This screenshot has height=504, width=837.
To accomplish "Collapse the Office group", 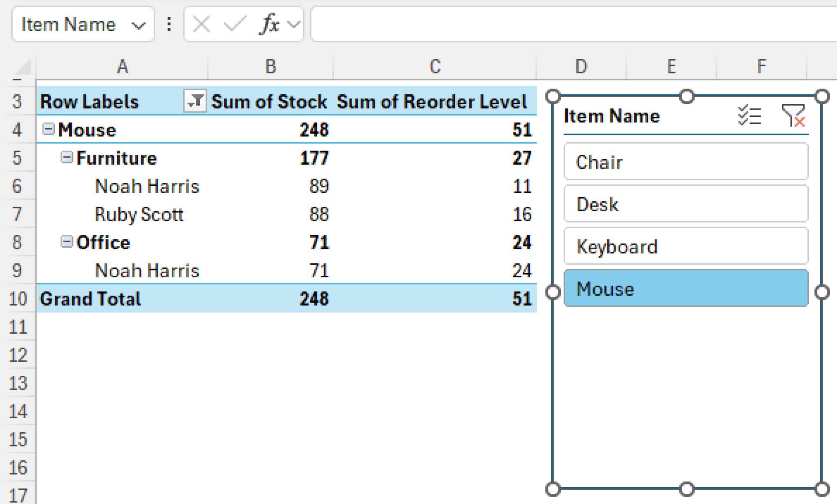I will point(66,242).
